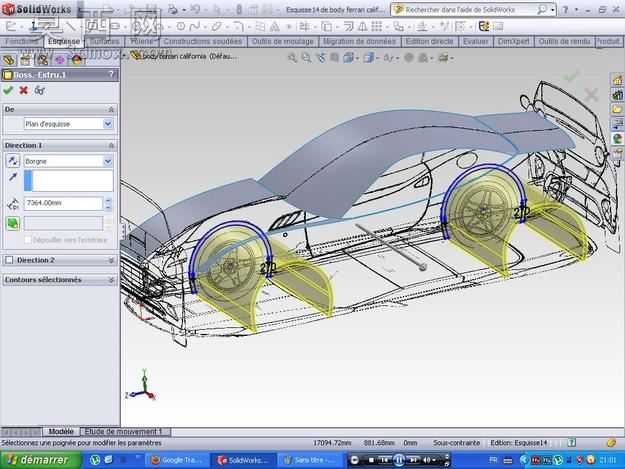The image size is (625, 469).
Task: Go to previous track in taskbar player
Action: pyautogui.click(x=385, y=460)
